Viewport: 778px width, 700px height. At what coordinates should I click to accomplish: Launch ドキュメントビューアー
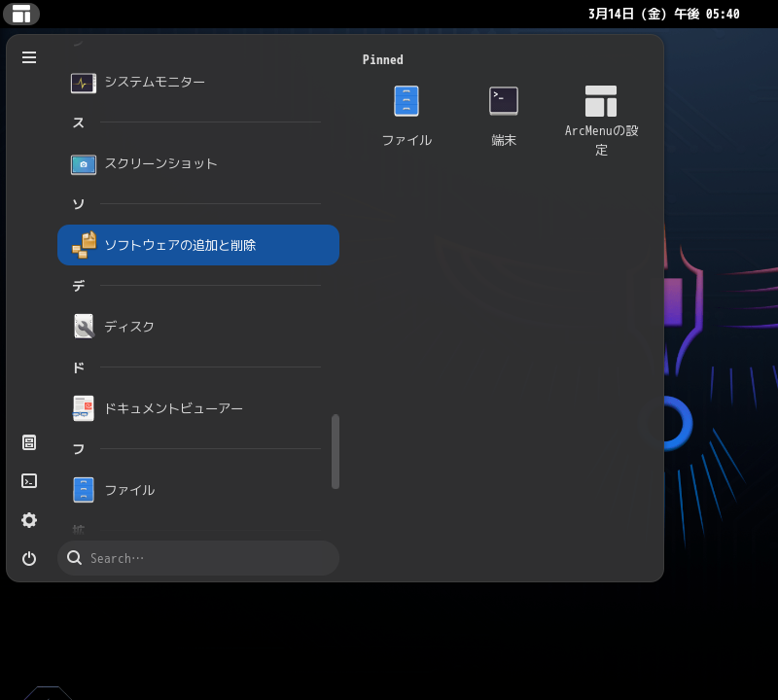198,408
